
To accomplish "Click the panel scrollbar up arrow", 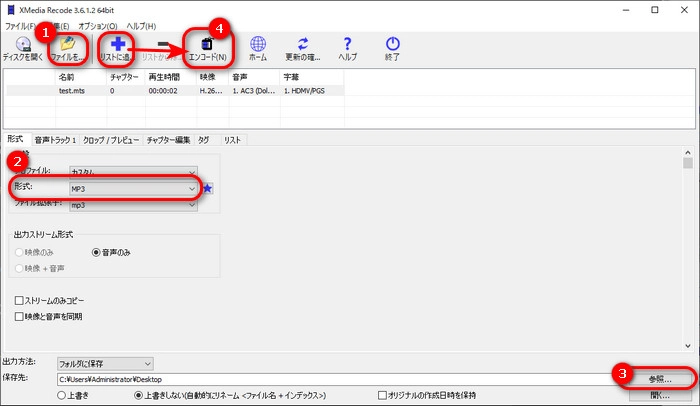I will coord(688,153).
